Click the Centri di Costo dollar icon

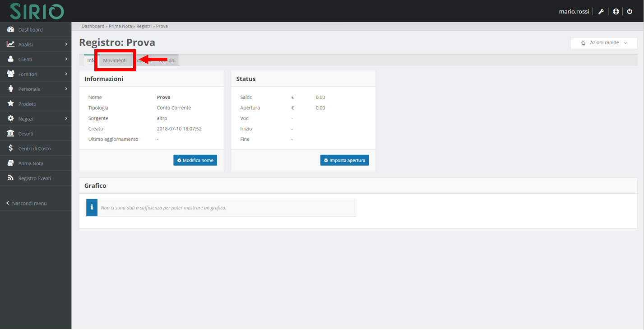tap(10, 149)
